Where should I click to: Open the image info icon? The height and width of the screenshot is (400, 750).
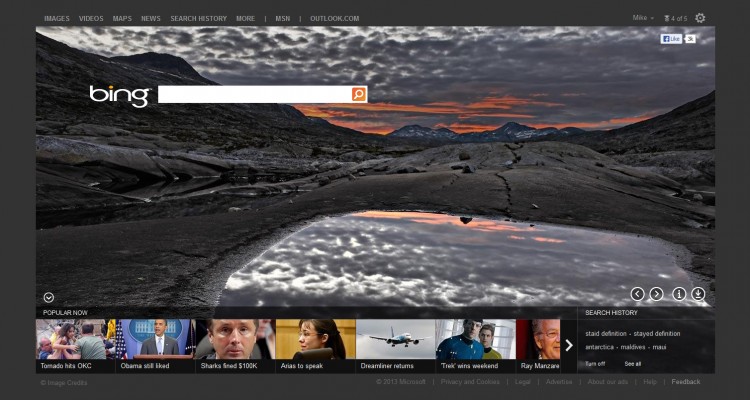tap(679, 294)
